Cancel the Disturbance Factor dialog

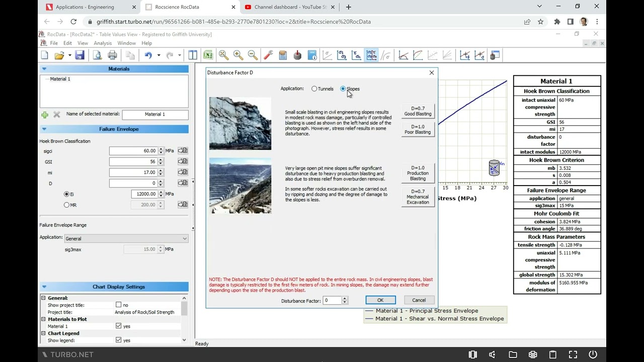pyautogui.click(x=419, y=300)
